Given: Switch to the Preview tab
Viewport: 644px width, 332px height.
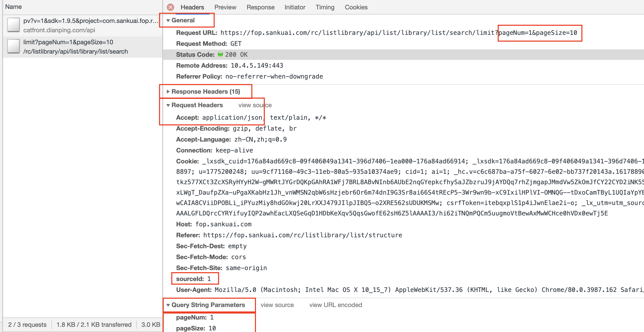Looking at the screenshot, I should pos(225,7).
